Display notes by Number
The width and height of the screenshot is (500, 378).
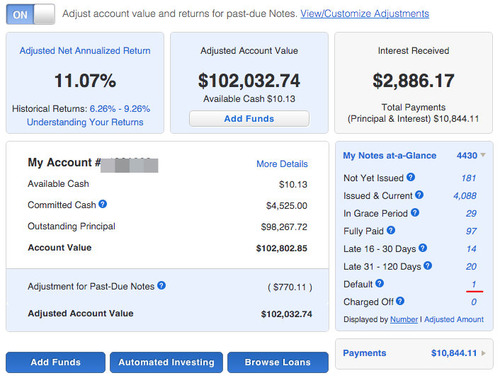[404, 320]
